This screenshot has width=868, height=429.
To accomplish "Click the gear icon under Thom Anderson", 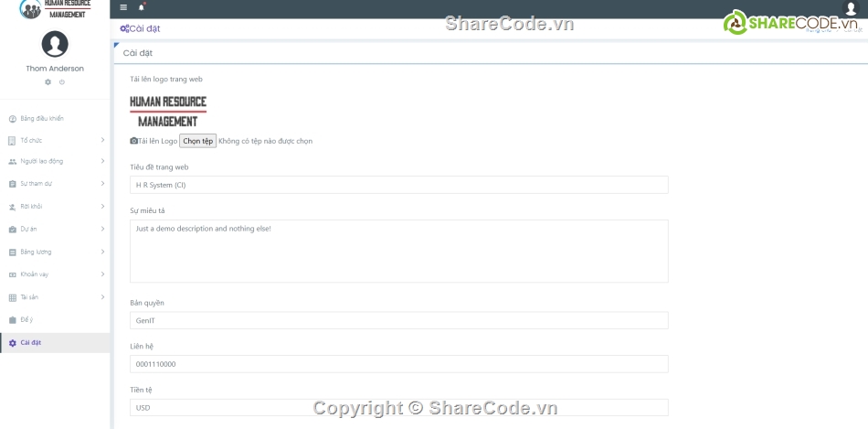I will click(x=48, y=82).
